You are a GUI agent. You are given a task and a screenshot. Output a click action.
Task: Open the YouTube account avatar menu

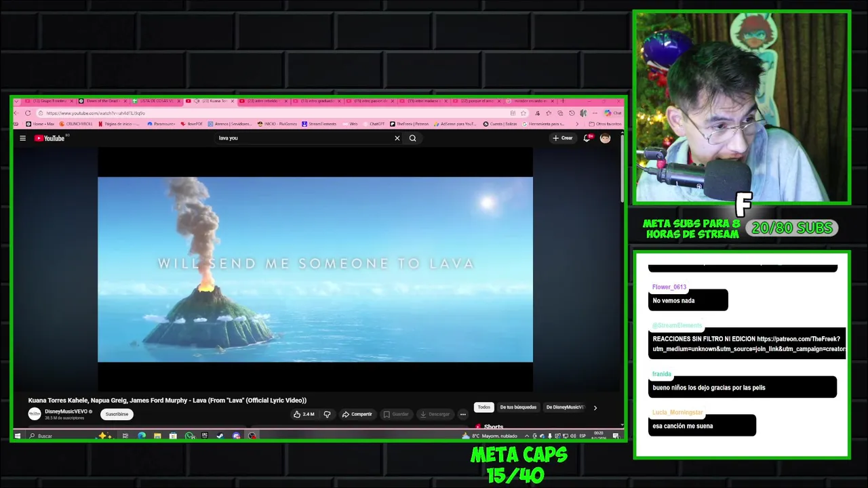tap(605, 138)
